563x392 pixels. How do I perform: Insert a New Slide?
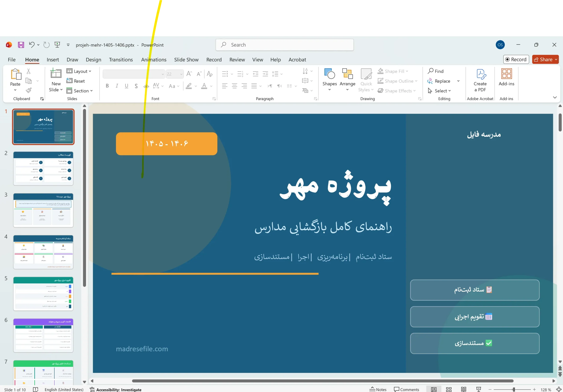(x=56, y=80)
